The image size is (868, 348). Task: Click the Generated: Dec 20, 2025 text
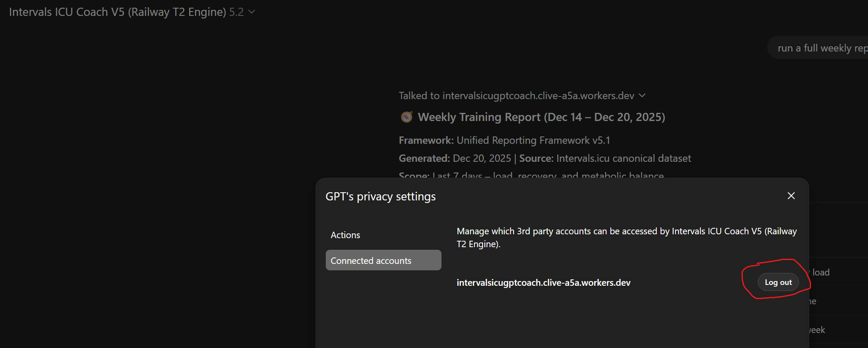[455, 158]
